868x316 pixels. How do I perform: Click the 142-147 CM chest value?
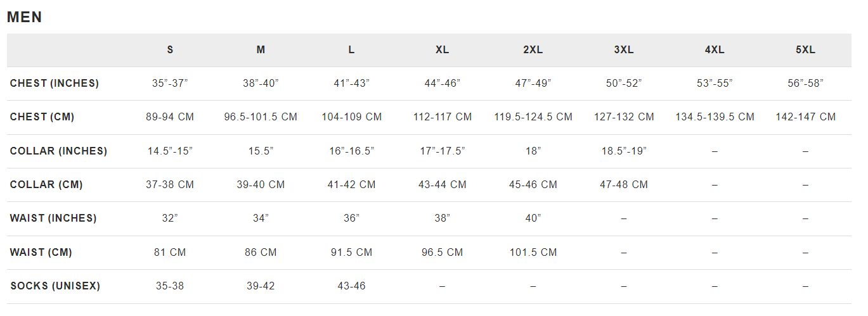tap(806, 117)
